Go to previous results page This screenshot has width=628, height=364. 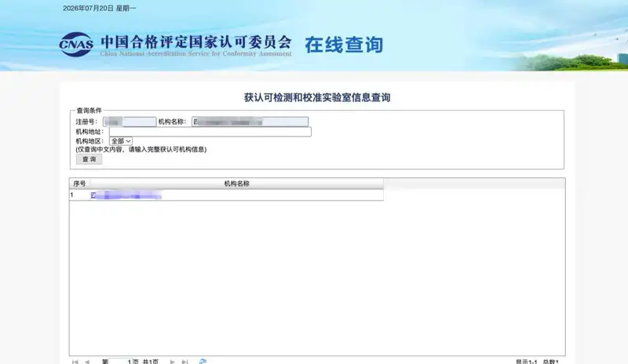click(x=87, y=362)
